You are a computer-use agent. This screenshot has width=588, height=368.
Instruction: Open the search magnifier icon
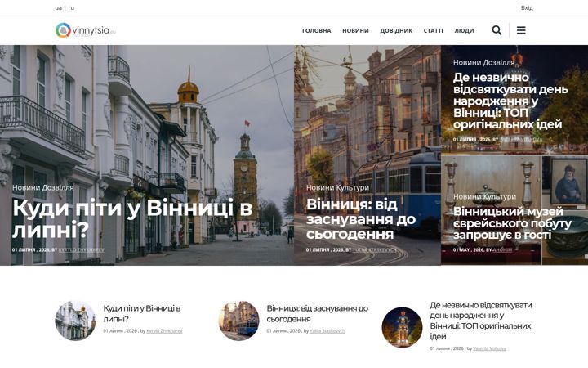click(x=497, y=30)
